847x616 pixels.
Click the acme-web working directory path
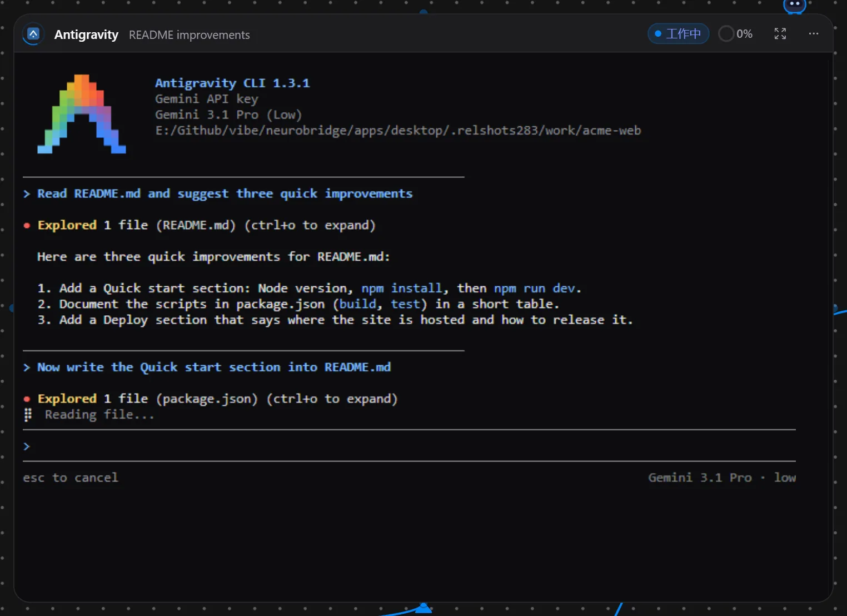click(398, 130)
